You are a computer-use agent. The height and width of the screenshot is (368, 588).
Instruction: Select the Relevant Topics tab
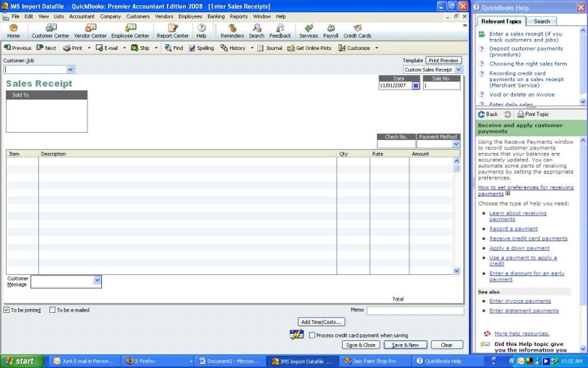(x=501, y=22)
